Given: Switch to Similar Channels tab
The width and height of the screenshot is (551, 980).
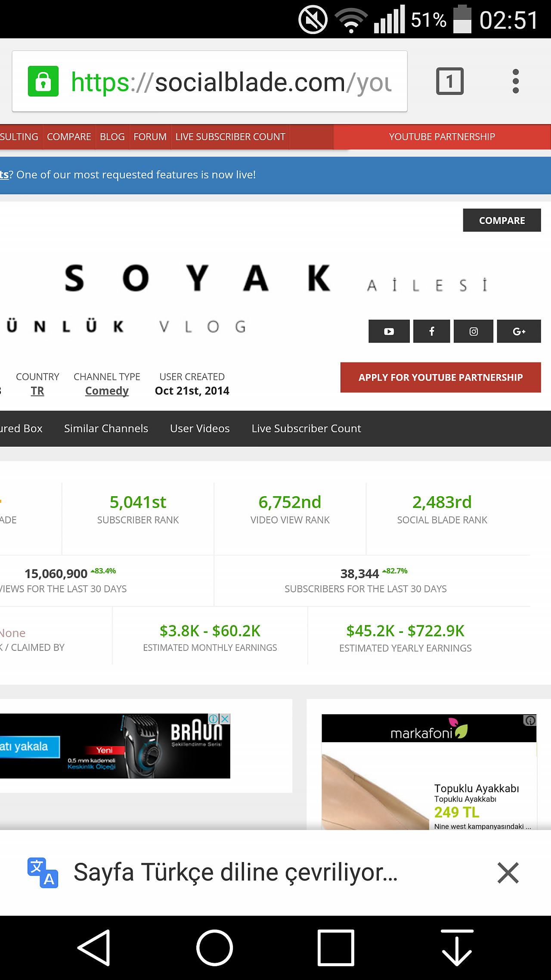Looking at the screenshot, I should [106, 429].
